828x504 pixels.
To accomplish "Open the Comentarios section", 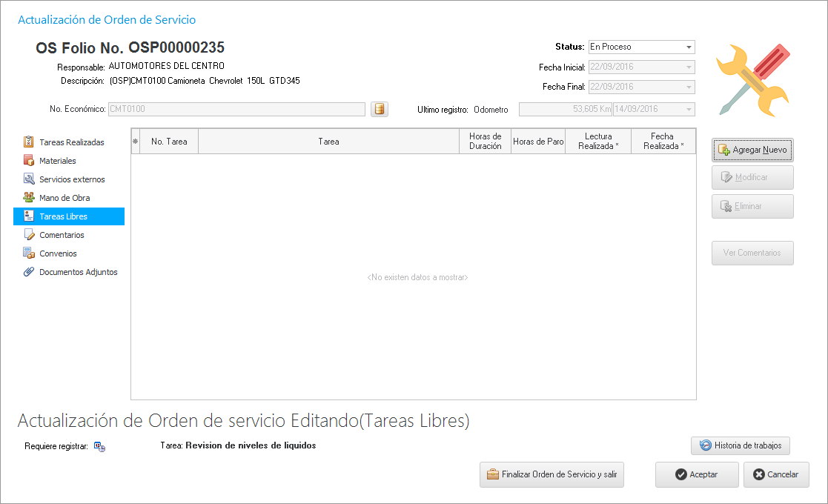I will pos(62,235).
